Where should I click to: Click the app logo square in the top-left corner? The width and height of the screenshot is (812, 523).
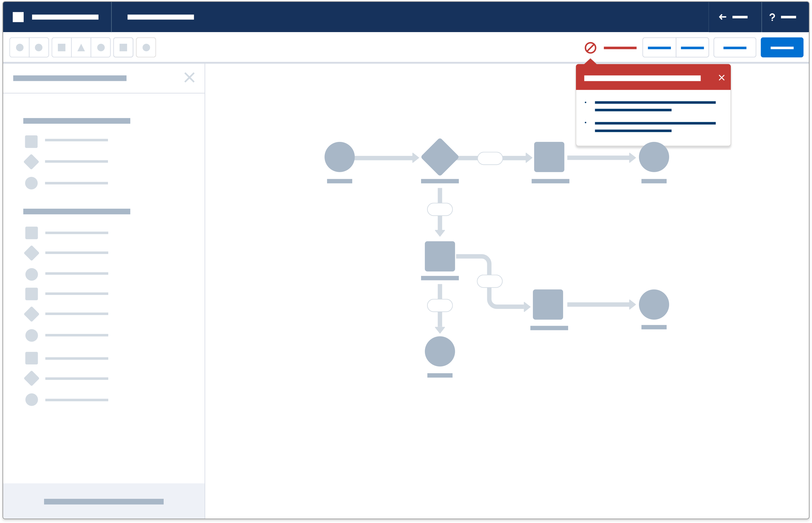point(19,17)
